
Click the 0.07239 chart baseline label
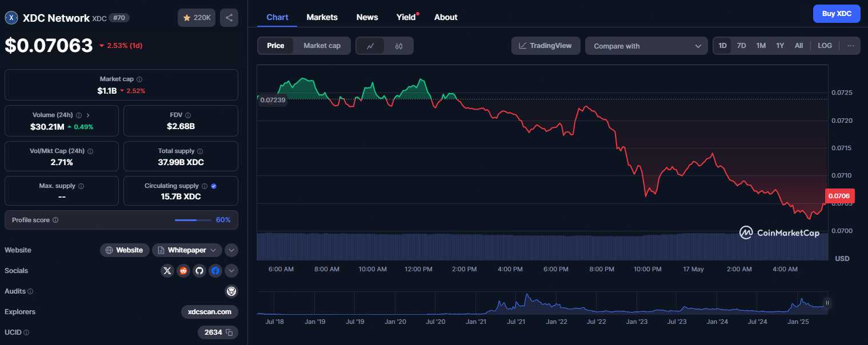pos(272,100)
